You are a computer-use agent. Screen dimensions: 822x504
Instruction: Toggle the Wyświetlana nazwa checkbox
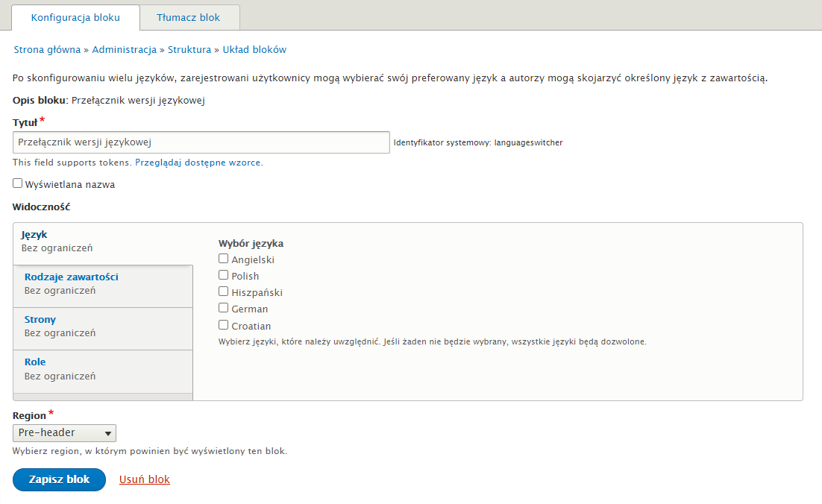18,183
